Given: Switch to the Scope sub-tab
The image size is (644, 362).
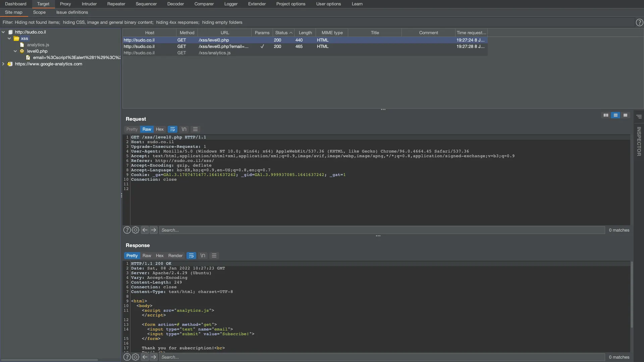Looking at the screenshot, I should click(x=39, y=12).
